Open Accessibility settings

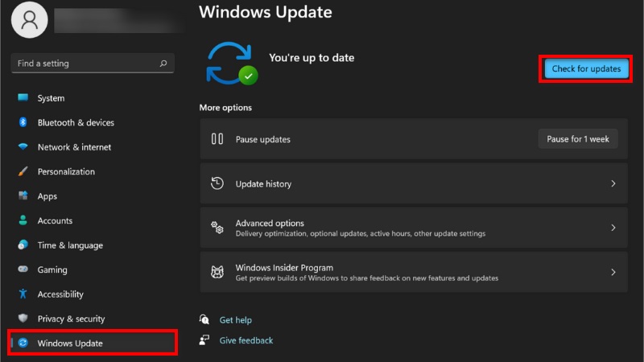point(60,294)
